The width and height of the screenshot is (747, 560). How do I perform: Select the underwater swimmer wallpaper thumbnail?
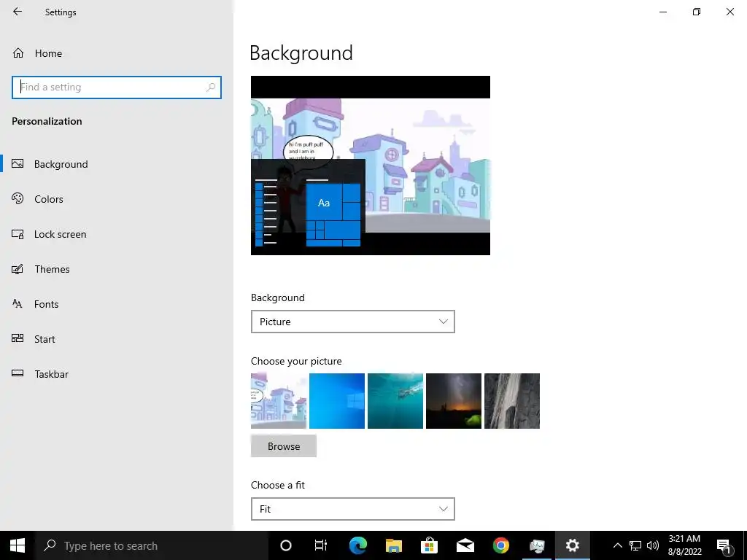[x=395, y=401]
